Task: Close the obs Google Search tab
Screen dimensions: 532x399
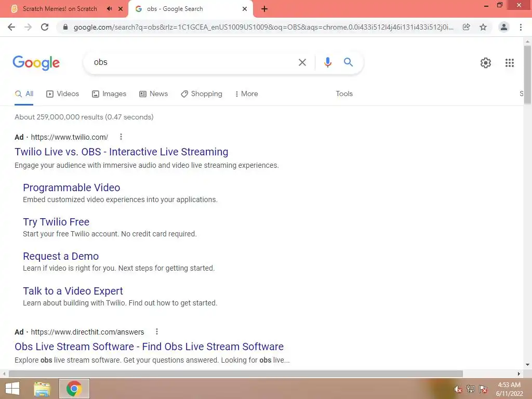Action: [x=245, y=9]
